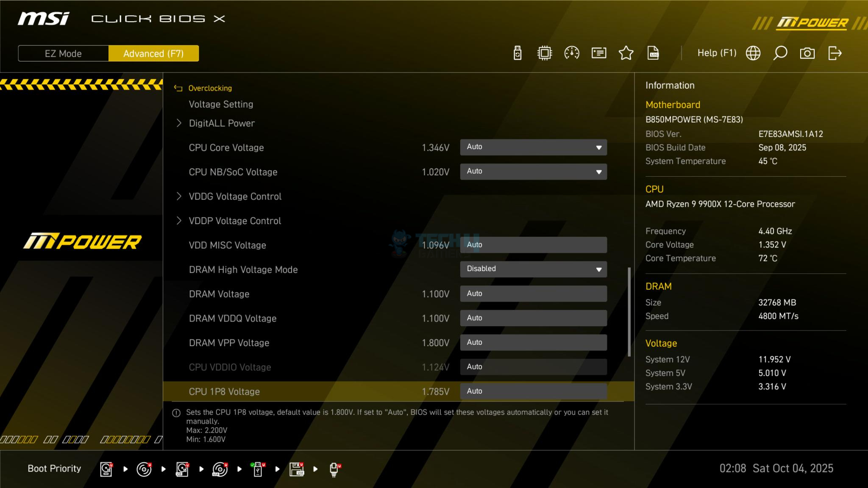868x488 pixels.
Task: Open the LOG file icon
Action: pyautogui.click(x=653, y=53)
